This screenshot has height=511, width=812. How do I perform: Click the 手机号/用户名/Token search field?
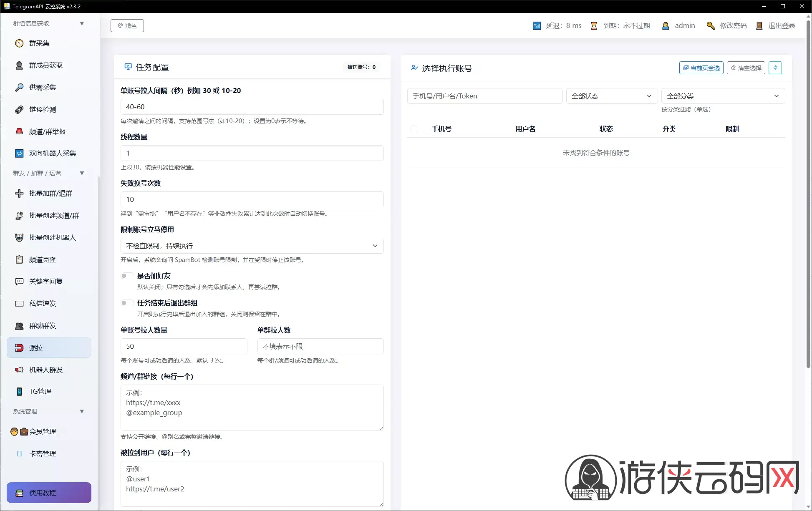click(x=485, y=96)
